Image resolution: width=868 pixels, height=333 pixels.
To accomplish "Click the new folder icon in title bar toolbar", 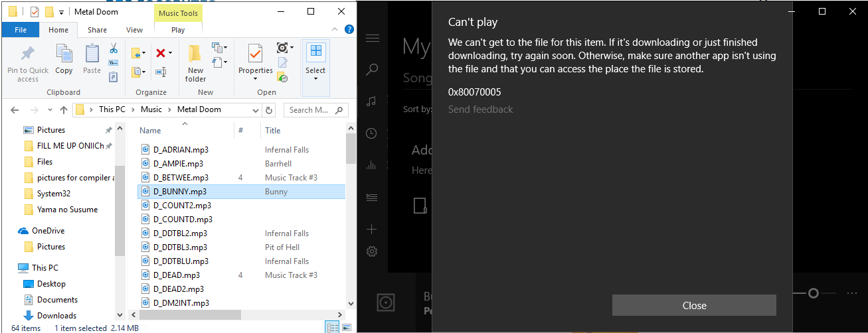I will click(48, 12).
